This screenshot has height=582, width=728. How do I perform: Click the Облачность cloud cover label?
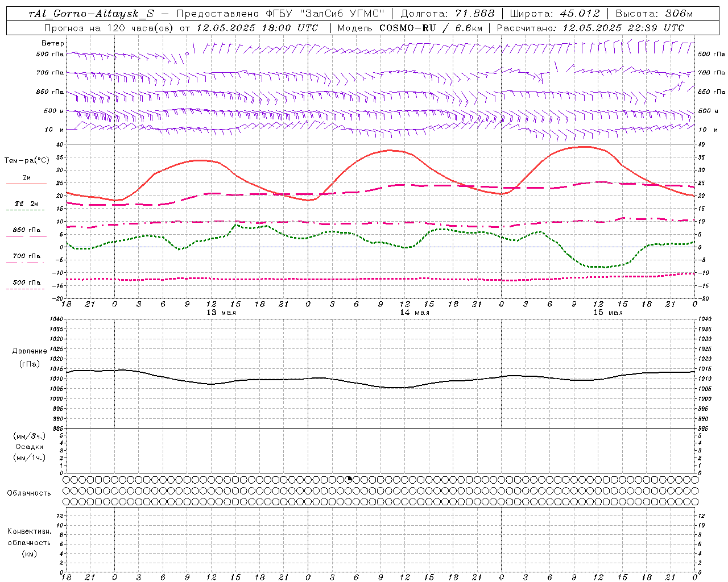click(29, 493)
